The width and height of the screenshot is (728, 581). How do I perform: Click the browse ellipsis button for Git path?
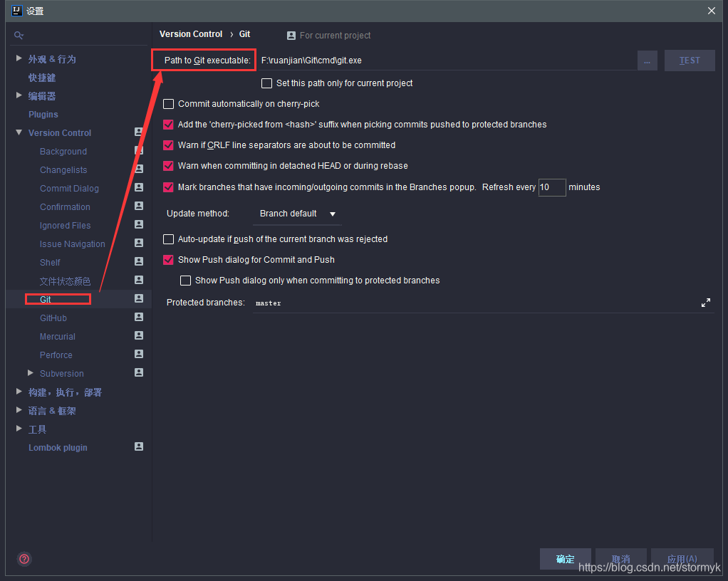point(648,61)
